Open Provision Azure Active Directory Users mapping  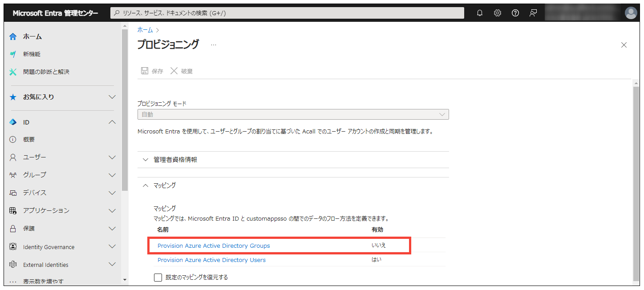pyautogui.click(x=211, y=260)
